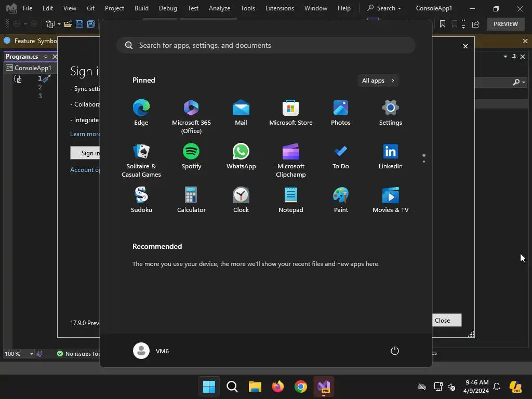Launch Movies & TV
Viewport: 532px width, 399px height.
coord(390,200)
